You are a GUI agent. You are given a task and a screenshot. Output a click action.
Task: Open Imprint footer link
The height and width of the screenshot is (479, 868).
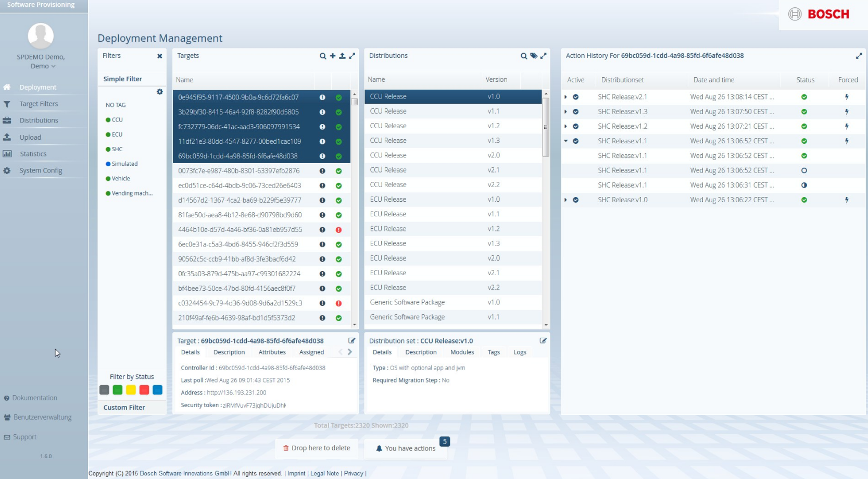pyautogui.click(x=296, y=474)
